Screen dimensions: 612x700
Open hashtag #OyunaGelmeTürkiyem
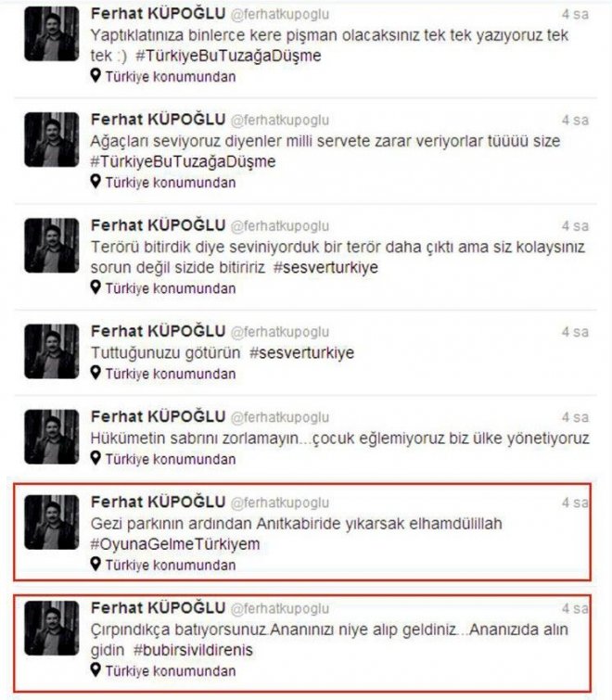(x=175, y=544)
